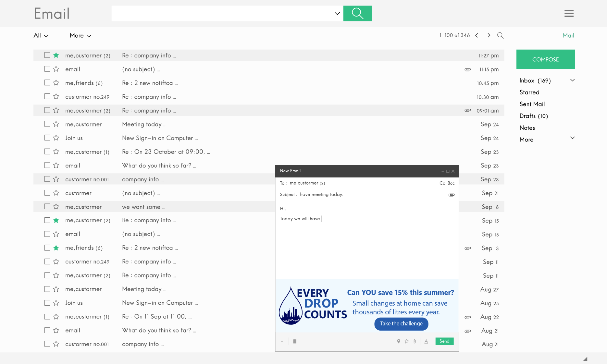
Task: Open the Sent Mail folder
Action: point(532,104)
